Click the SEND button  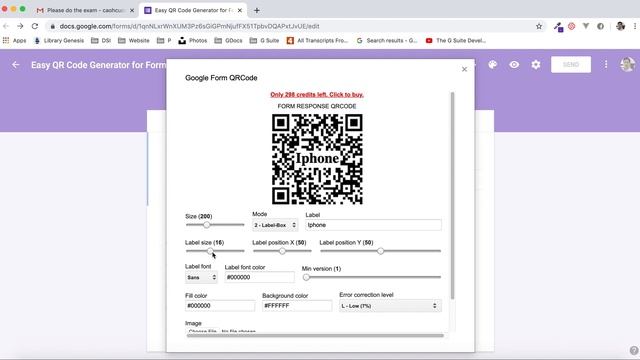point(571,64)
